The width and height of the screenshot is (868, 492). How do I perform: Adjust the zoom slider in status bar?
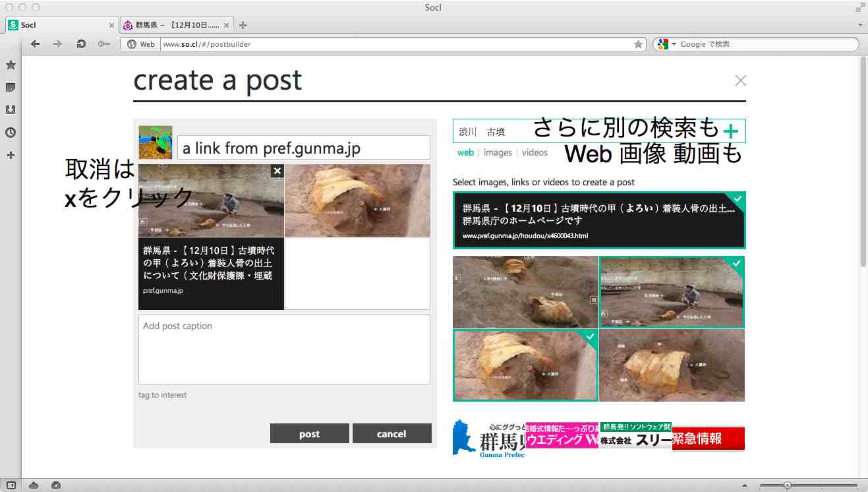pyautogui.click(x=787, y=485)
